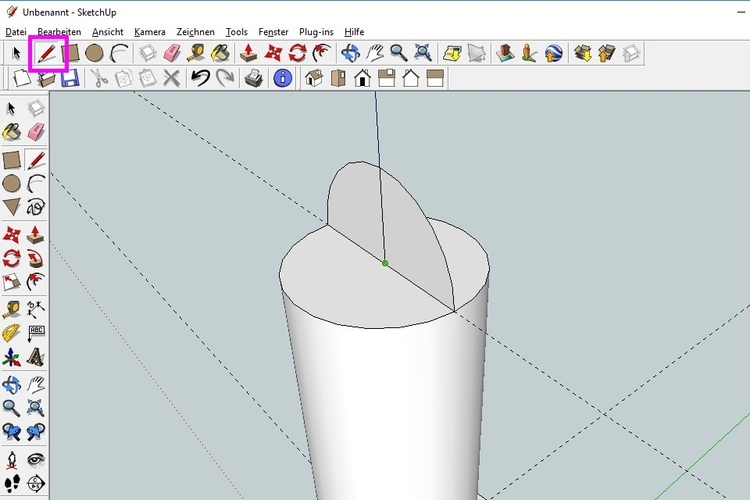Switch to the Back view

[x=411, y=78]
